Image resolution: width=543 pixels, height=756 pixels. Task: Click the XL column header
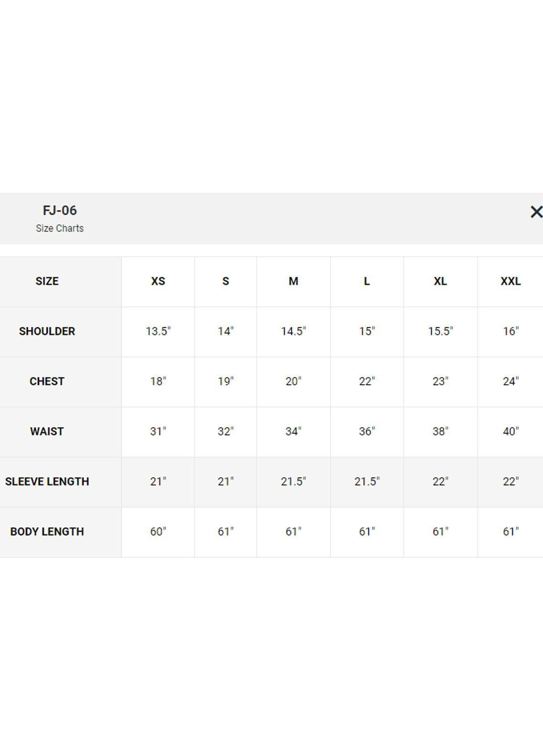point(440,282)
